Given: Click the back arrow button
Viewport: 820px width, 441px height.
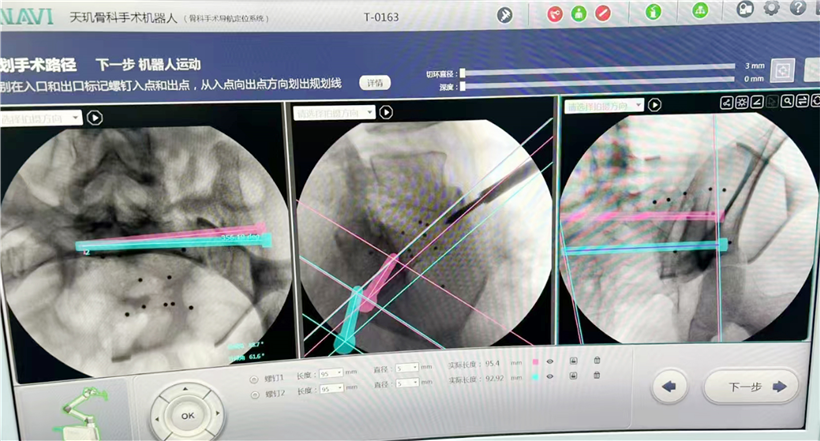Looking at the screenshot, I should pos(669,386).
